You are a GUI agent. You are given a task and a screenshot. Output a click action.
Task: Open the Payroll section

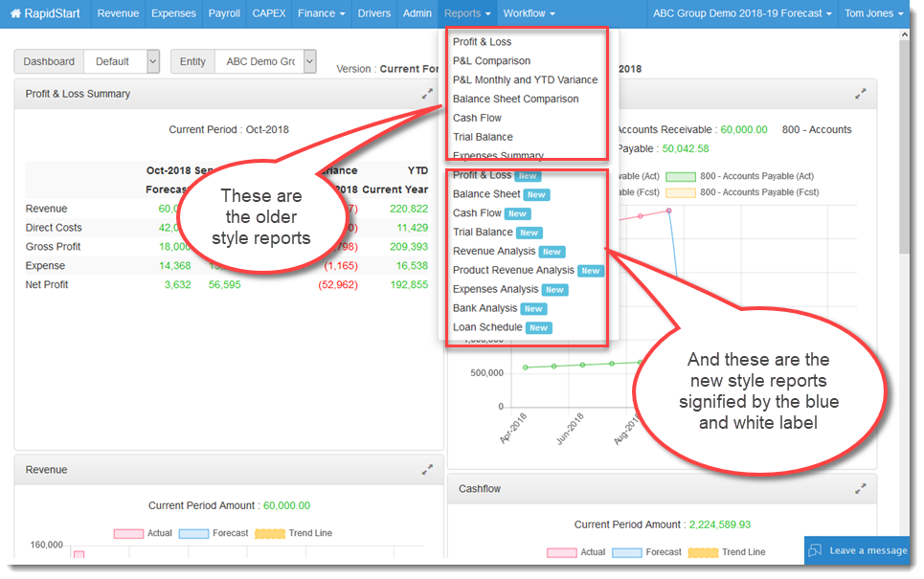pos(224,13)
